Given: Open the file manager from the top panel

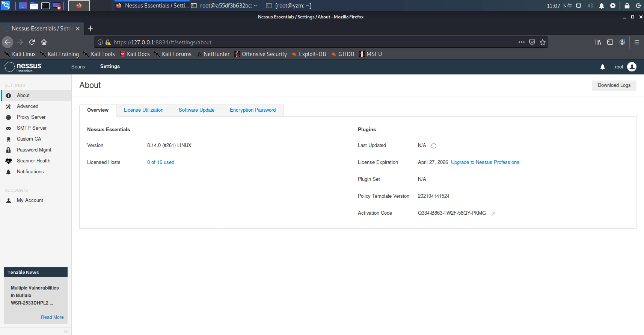Looking at the screenshot, I should point(34,6).
